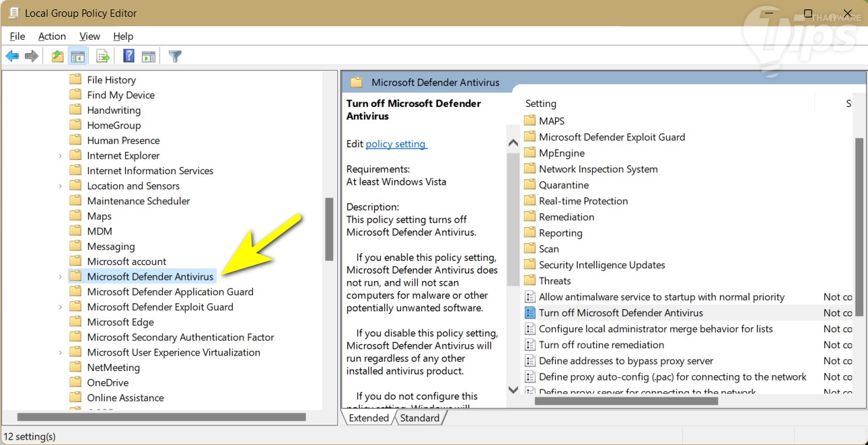Open the MpEngine folder
868x445 pixels.
click(x=562, y=153)
